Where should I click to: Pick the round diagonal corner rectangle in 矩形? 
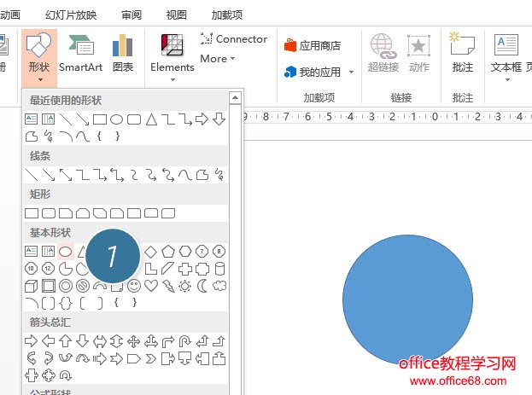pos(168,213)
